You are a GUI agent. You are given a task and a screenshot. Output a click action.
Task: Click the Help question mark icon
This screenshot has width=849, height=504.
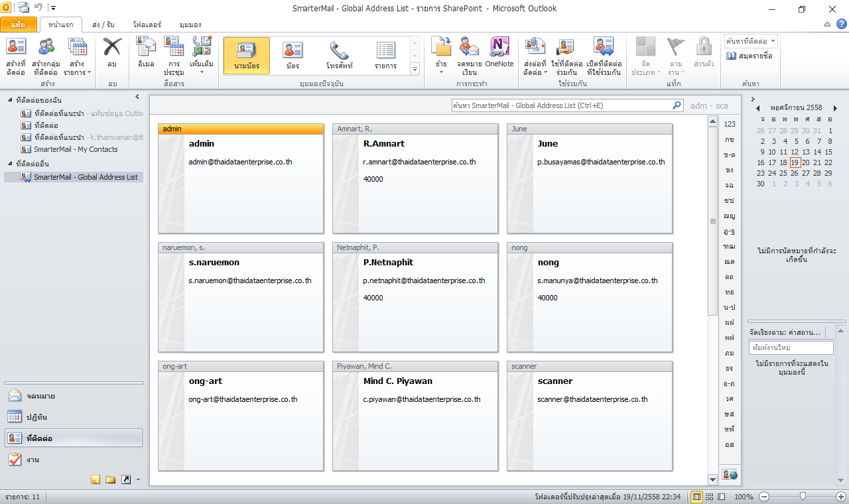(x=841, y=24)
